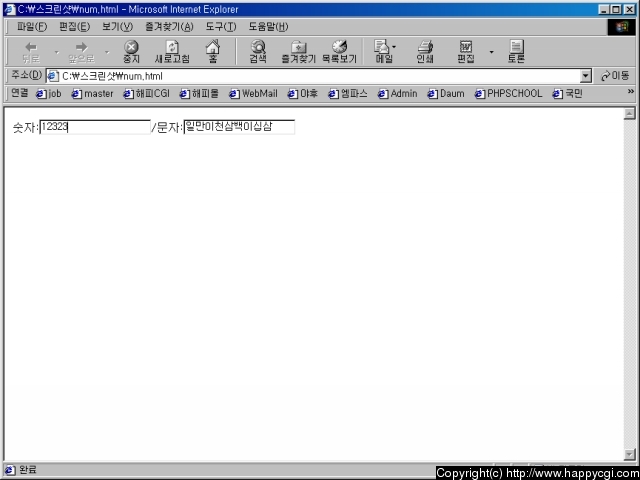This screenshot has height=480, width=640.
Task: Maximize the Internet Explorer window
Action: 616,9
